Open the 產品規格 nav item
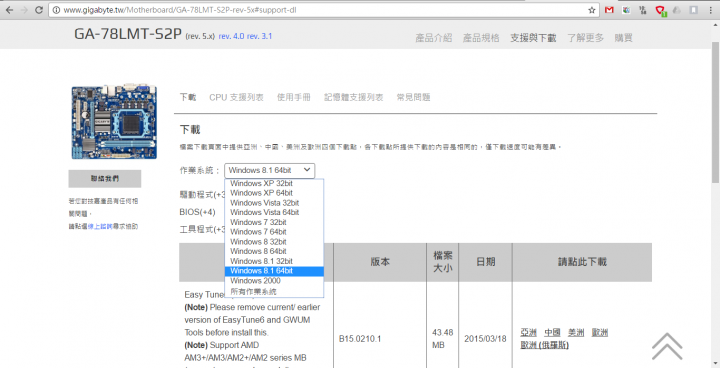Image resolution: width=720 pixels, height=368 pixels. point(481,38)
